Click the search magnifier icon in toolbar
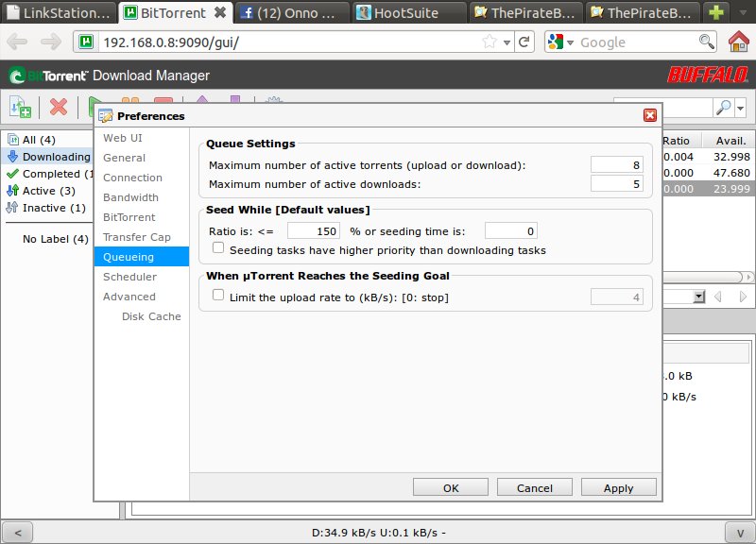The image size is (756, 544). 722,107
